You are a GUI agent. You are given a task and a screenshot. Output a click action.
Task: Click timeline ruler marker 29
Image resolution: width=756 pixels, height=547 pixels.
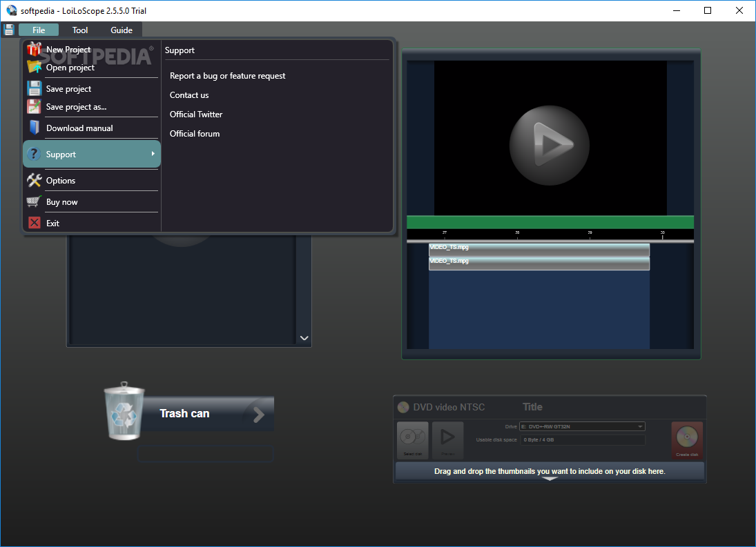pyautogui.click(x=590, y=234)
